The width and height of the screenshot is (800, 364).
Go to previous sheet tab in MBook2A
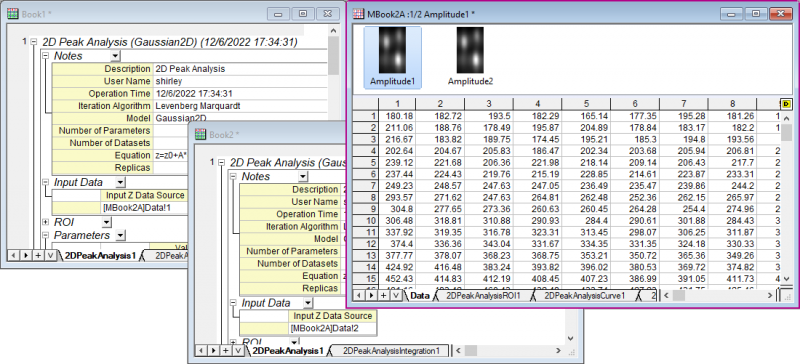(360, 295)
